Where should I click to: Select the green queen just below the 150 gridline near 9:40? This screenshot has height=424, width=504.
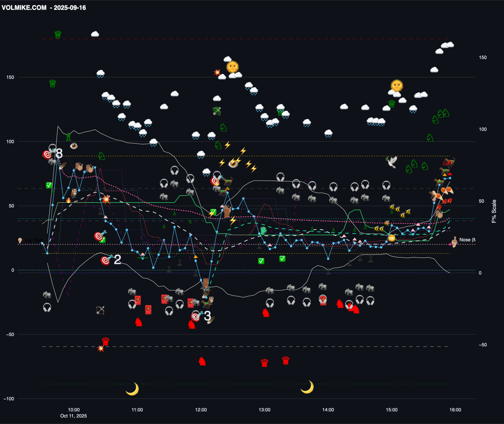click(x=53, y=83)
